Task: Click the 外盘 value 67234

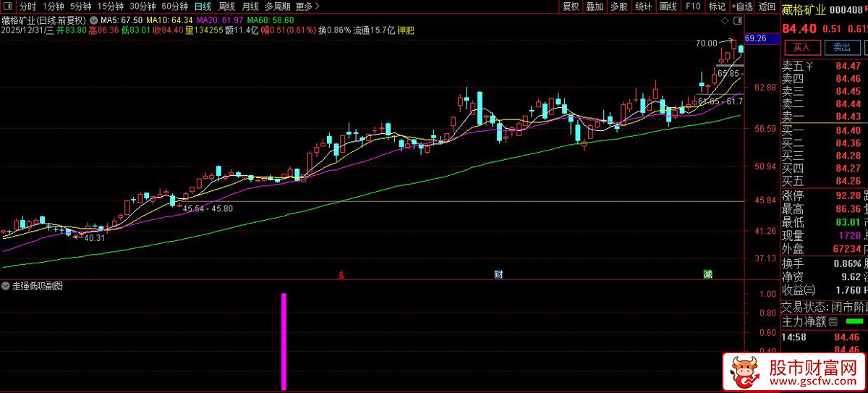Action: pos(846,249)
